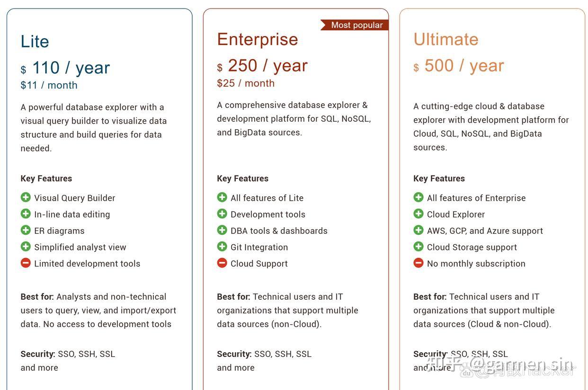Click the $250 / year price

click(263, 66)
